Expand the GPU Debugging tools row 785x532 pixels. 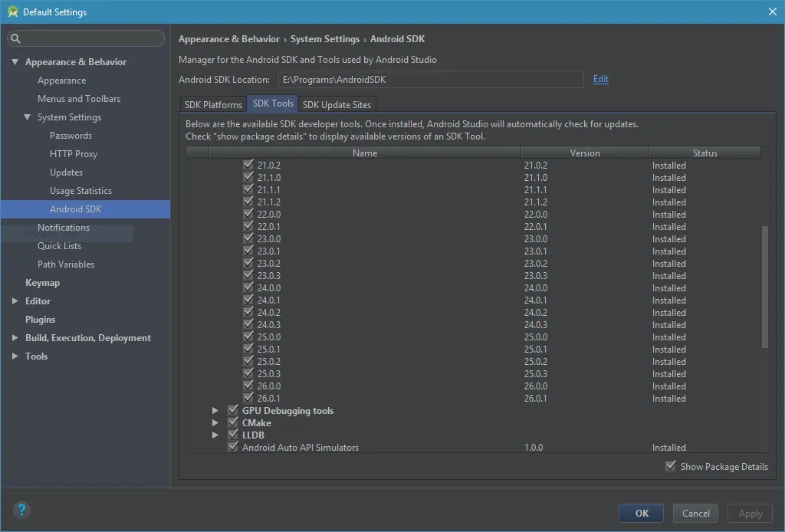pos(215,410)
